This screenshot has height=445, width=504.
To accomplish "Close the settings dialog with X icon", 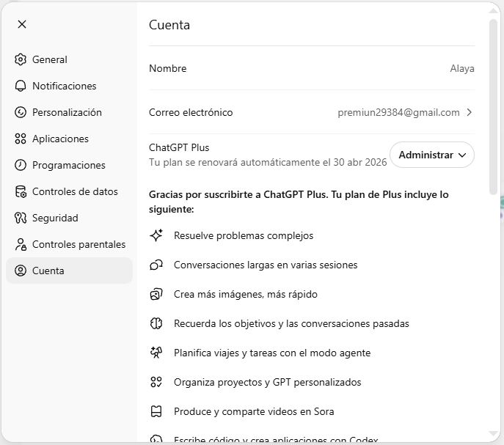I will 22,24.
